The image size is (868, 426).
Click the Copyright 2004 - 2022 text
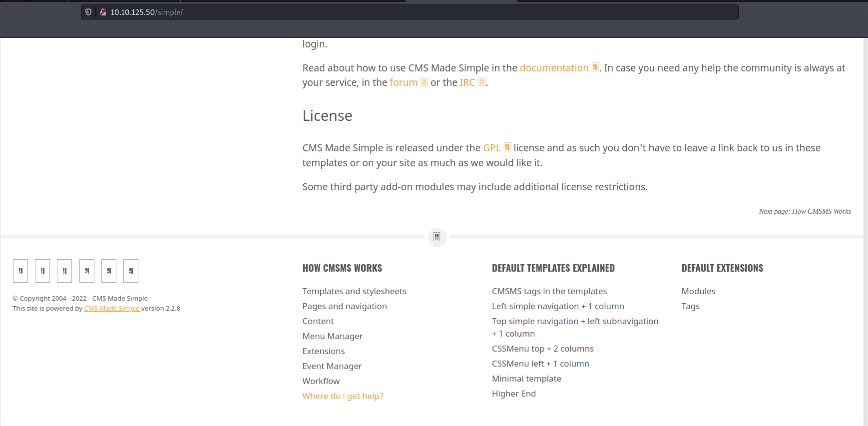tap(80, 298)
